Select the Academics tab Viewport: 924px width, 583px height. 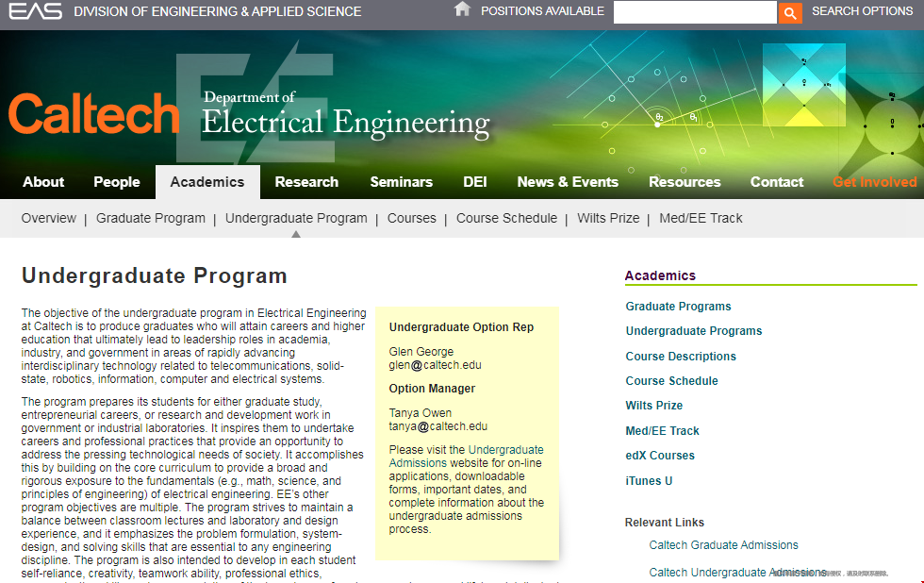[x=207, y=182]
